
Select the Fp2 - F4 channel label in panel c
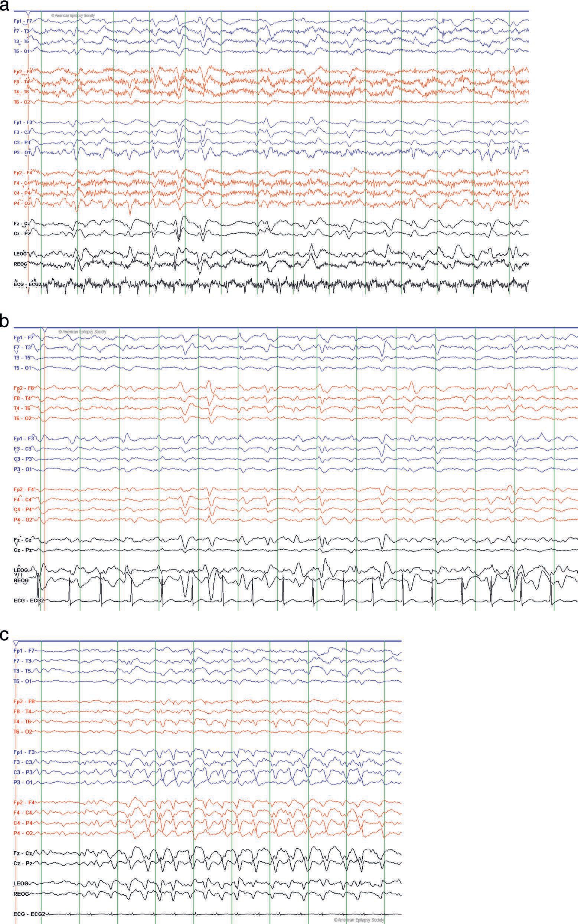tap(24, 802)
